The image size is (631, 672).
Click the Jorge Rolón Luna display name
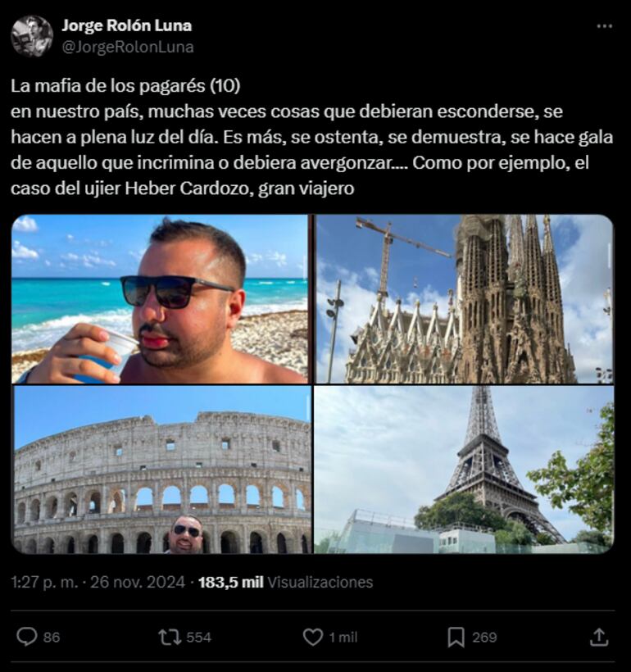point(127,25)
